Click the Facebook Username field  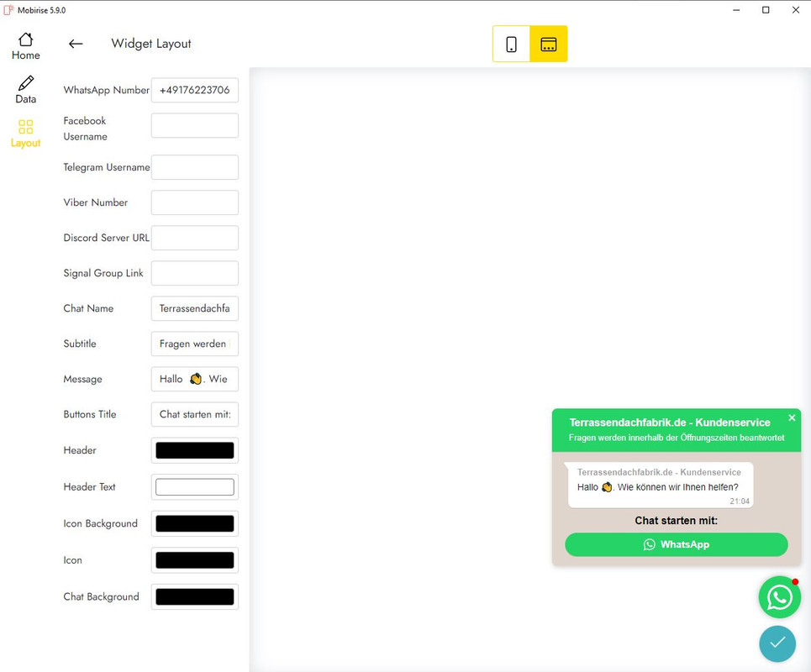(x=194, y=126)
